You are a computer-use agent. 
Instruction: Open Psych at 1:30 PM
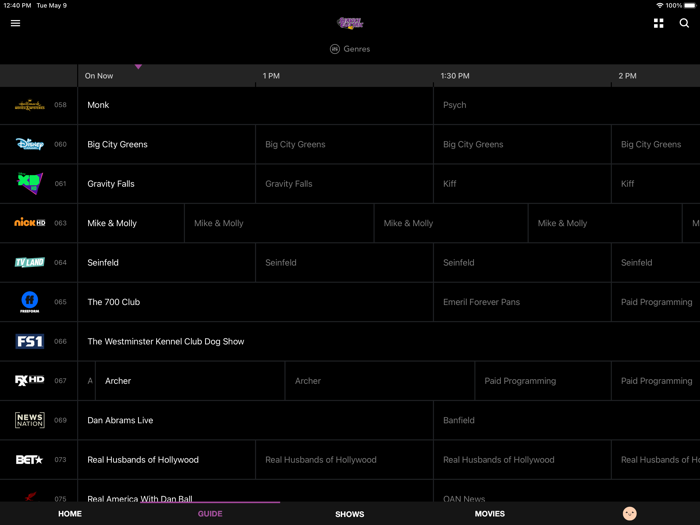pos(567,105)
